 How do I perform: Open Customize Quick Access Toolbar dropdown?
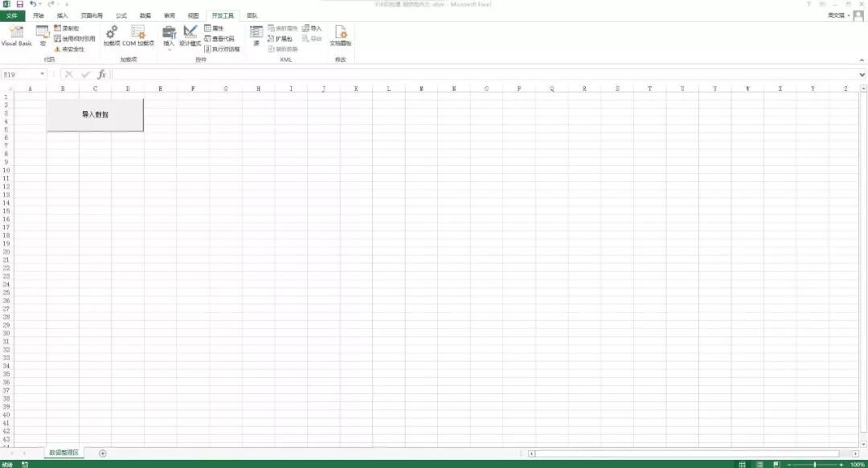tap(67, 4)
